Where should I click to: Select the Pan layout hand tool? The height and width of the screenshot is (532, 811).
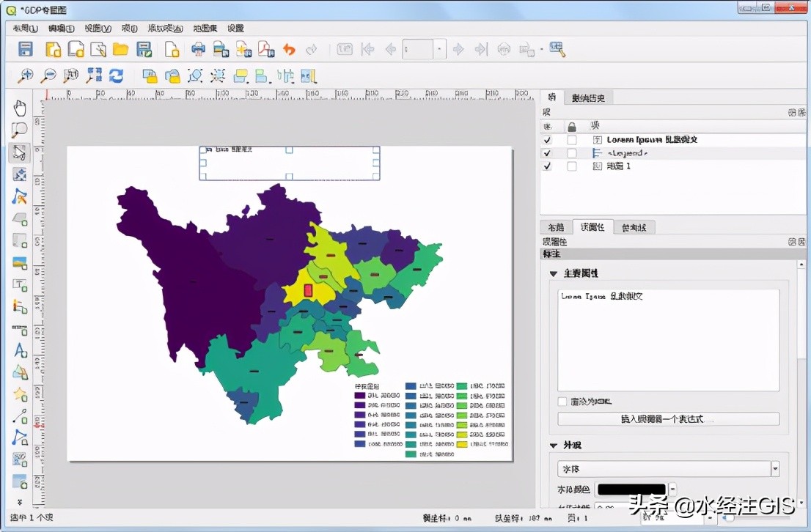20,108
